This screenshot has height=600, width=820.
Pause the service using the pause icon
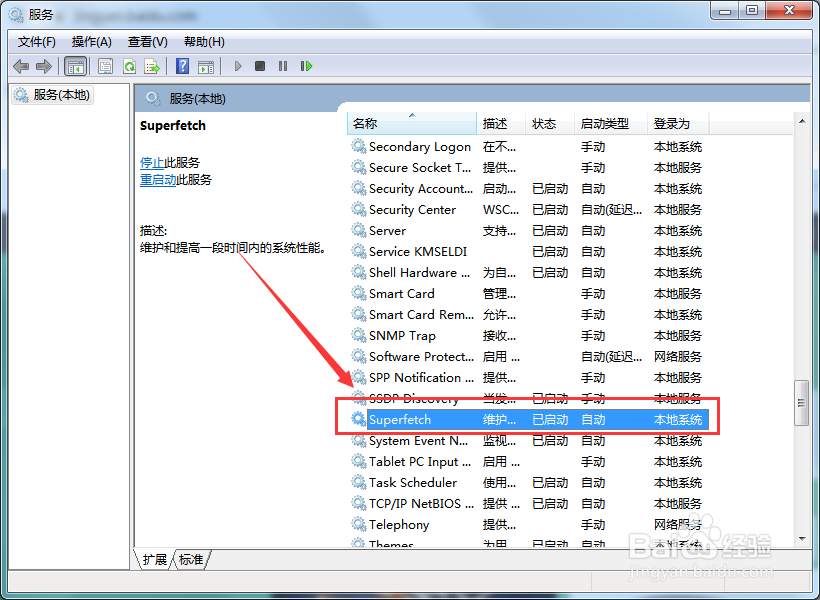[x=282, y=66]
